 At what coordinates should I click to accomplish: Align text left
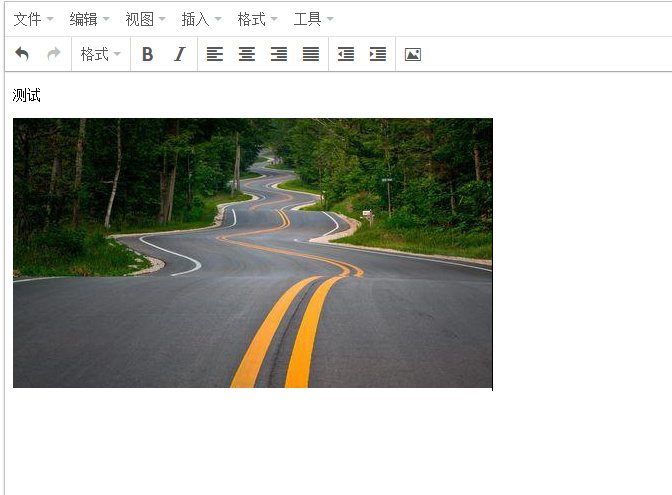(x=215, y=54)
